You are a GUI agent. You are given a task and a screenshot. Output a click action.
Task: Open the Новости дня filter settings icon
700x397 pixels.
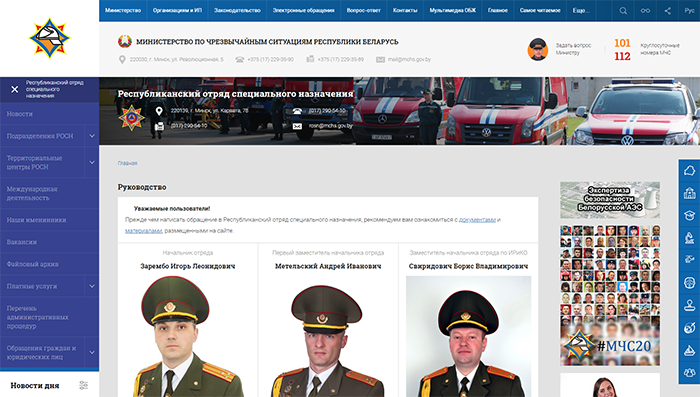pyautogui.click(x=83, y=385)
